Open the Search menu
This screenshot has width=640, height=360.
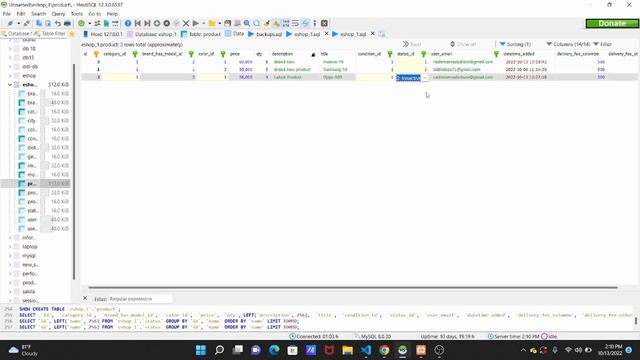[x=38, y=14]
